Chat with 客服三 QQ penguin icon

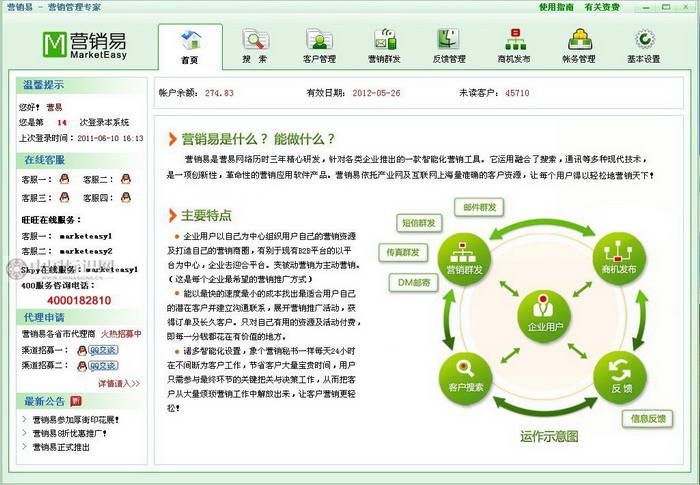coord(64,197)
